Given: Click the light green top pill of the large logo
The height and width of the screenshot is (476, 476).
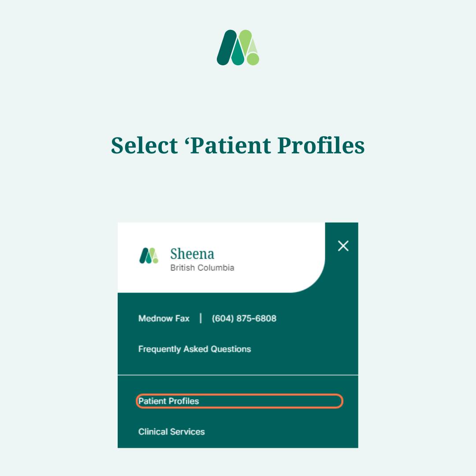Looking at the screenshot, I should tap(245, 41).
